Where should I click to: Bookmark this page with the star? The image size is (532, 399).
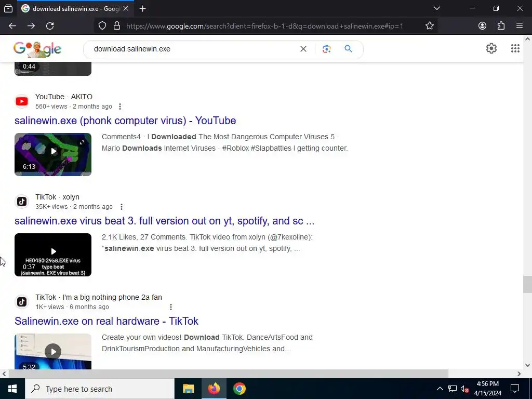[x=430, y=26]
